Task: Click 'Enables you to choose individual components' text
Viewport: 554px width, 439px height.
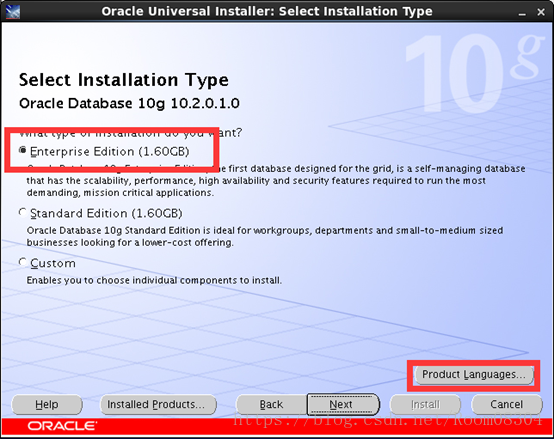Action: (154, 280)
